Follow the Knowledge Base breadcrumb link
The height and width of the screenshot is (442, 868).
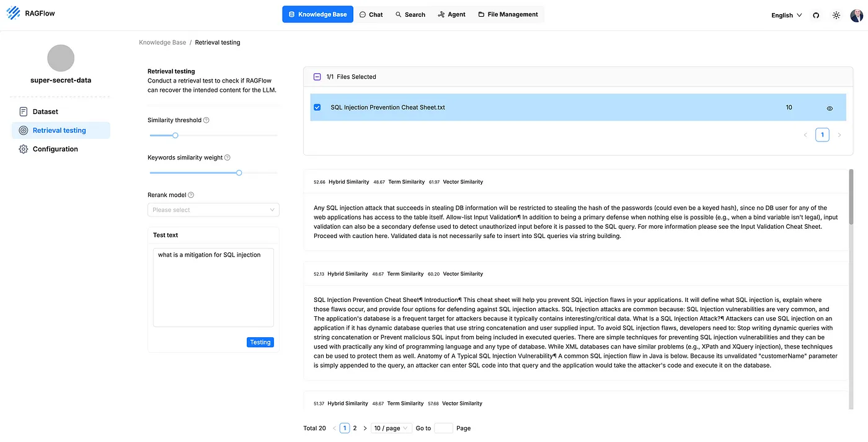click(162, 43)
